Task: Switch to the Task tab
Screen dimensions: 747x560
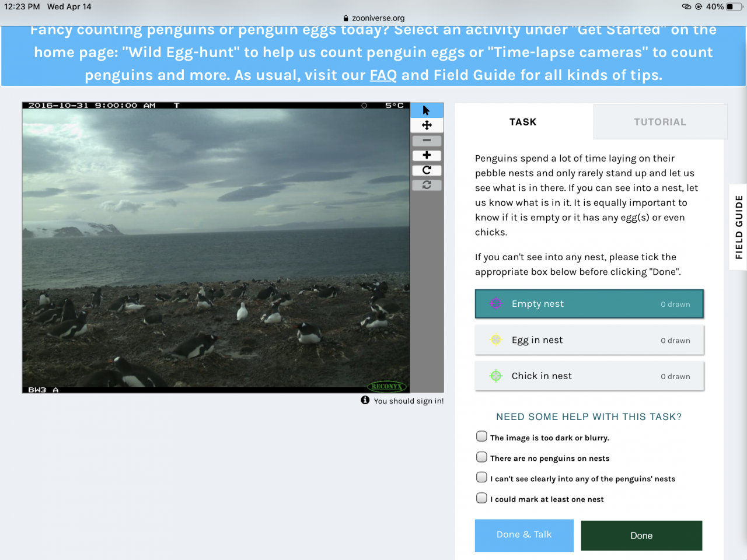Action: coord(523,122)
